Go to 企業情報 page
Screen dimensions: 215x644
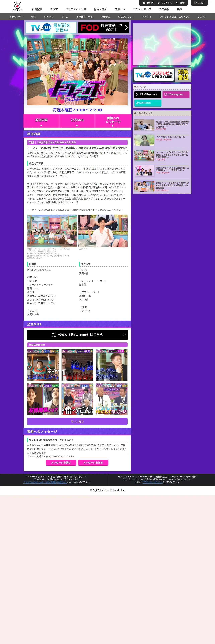(x=105, y=17)
